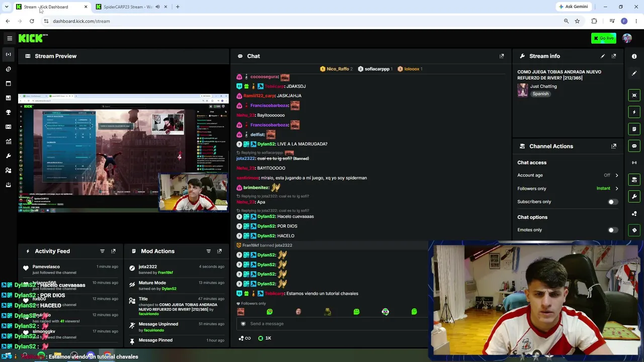
Task: Toggle the wrench Stream info widget icon
Action: point(634,197)
